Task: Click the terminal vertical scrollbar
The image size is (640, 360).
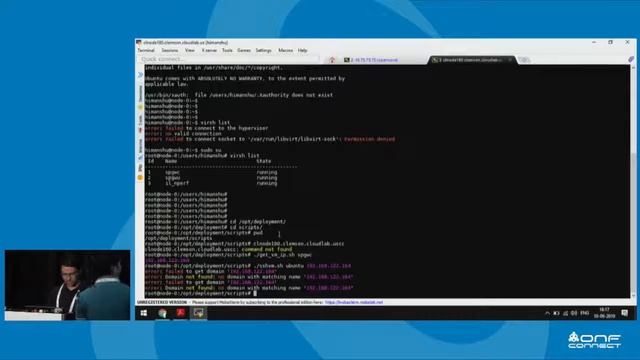Action: (x=633, y=181)
